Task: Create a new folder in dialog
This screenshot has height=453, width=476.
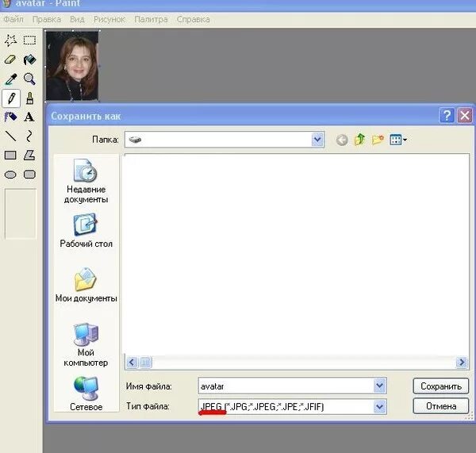Action: tap(378, 140)
